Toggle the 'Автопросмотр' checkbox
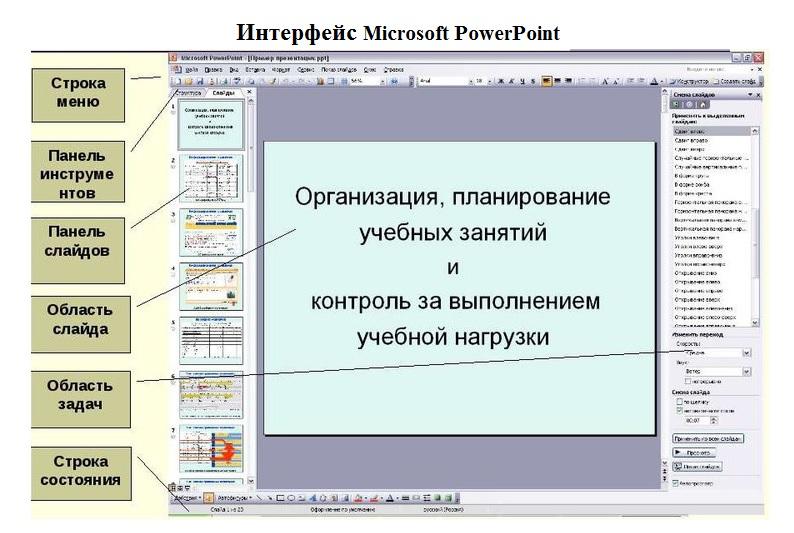 (x=675, y=483)
